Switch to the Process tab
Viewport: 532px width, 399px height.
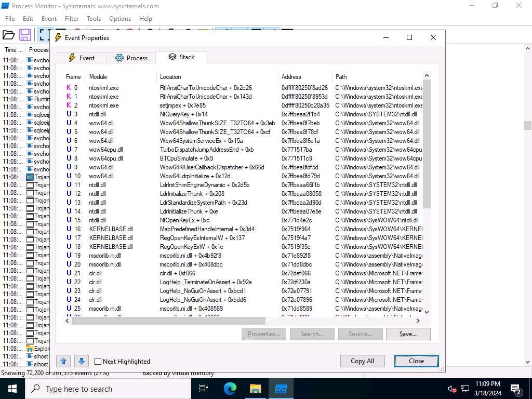pyautogui.click(x=131, y=58)
